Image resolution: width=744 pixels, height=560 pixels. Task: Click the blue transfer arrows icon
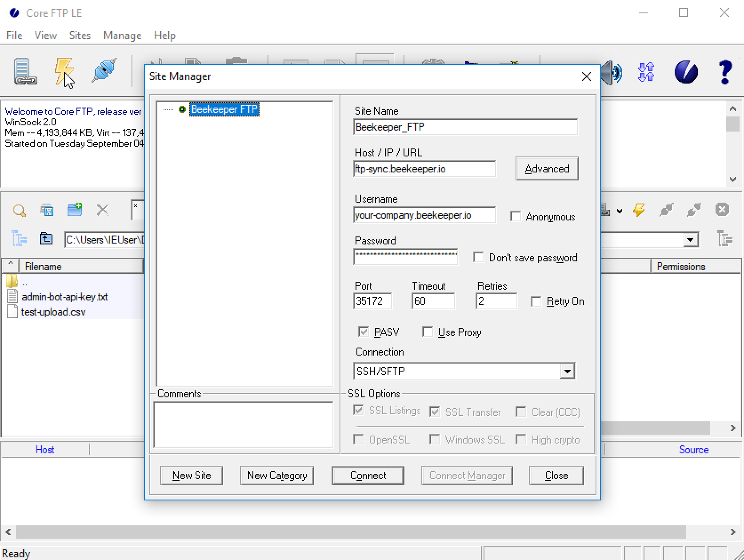pos(646,72)
